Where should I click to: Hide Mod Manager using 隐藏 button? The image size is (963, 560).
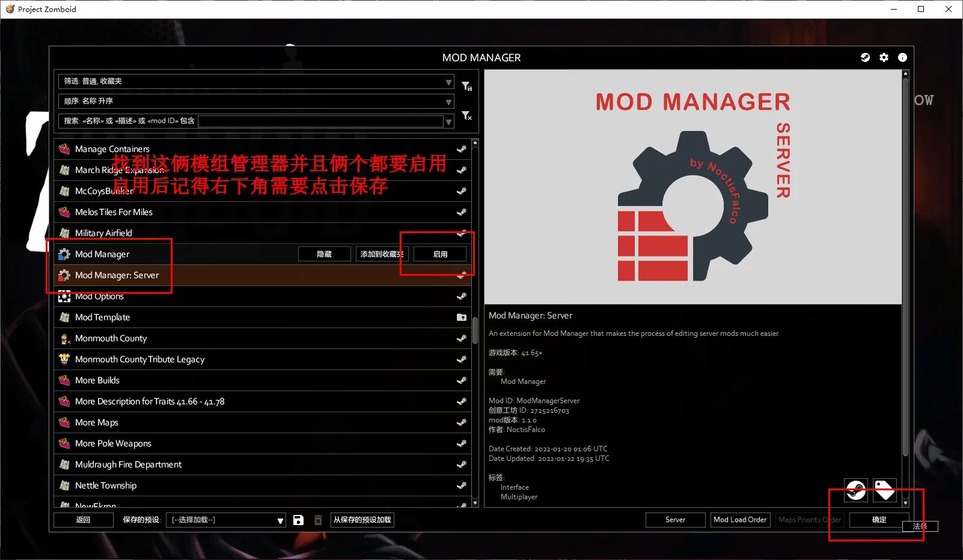(324, 254)
